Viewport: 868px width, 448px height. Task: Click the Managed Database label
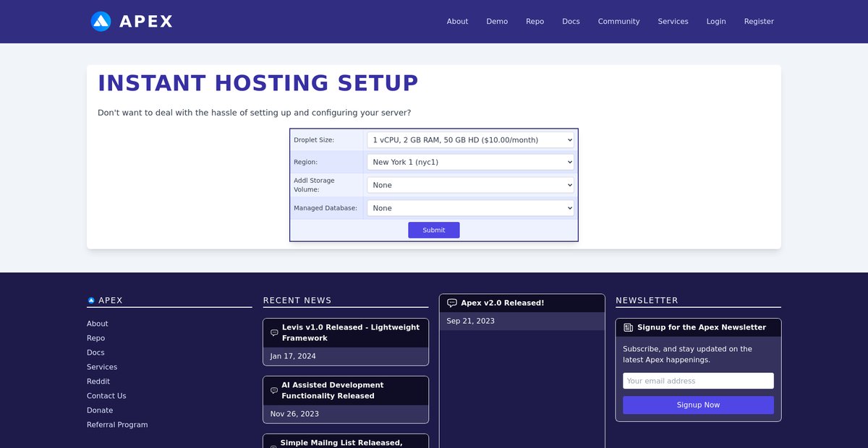click(x=325, y=208)
